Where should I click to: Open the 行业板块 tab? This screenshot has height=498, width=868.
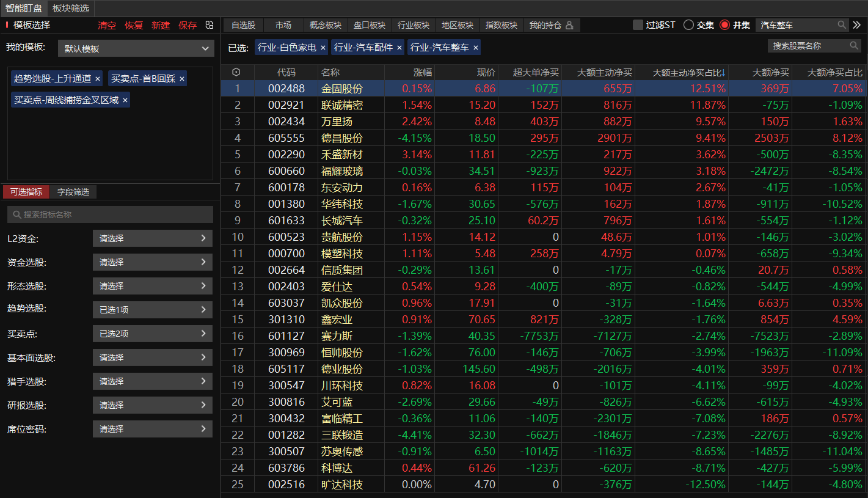[414, 25]
